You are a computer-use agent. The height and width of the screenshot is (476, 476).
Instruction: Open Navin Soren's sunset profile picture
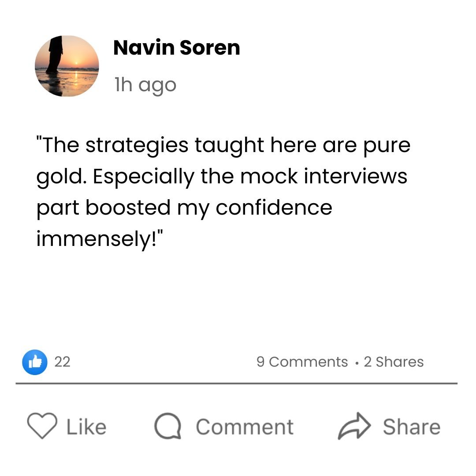(x=67, y=66)
